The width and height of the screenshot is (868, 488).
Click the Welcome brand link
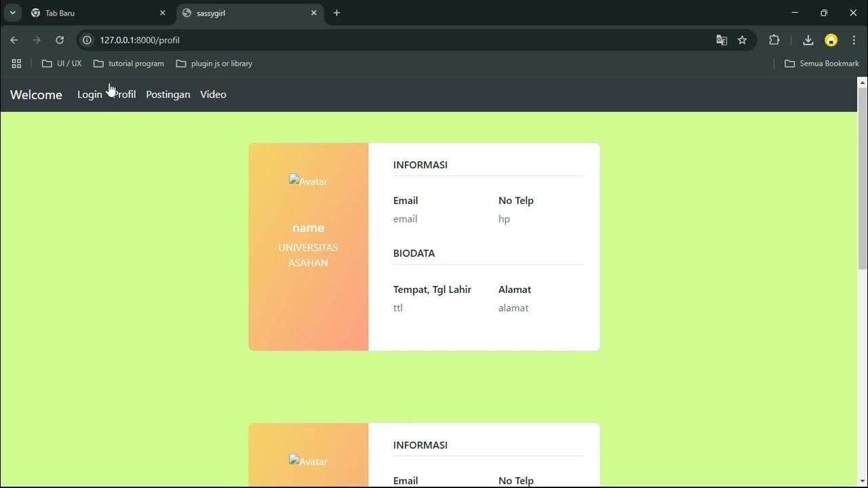coord(36,95)
